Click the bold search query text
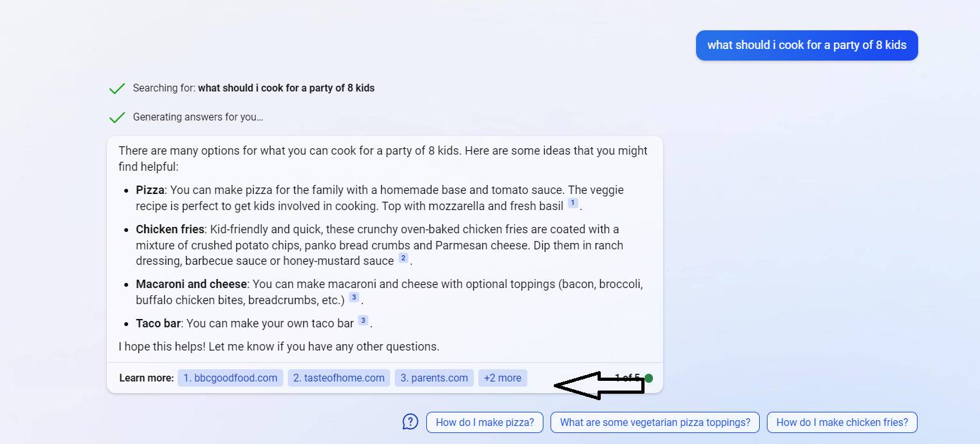This screenshot has height=444, width=980. pos(286,88)
